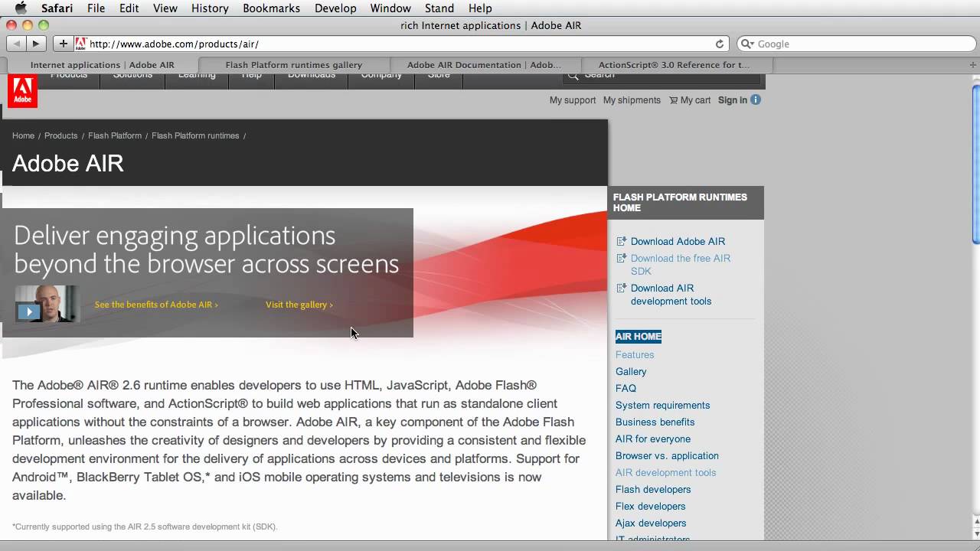Click the Adobe logo on the page
Image resolution: width=980 pixels, height=551 pixels.
coord(23,91)
